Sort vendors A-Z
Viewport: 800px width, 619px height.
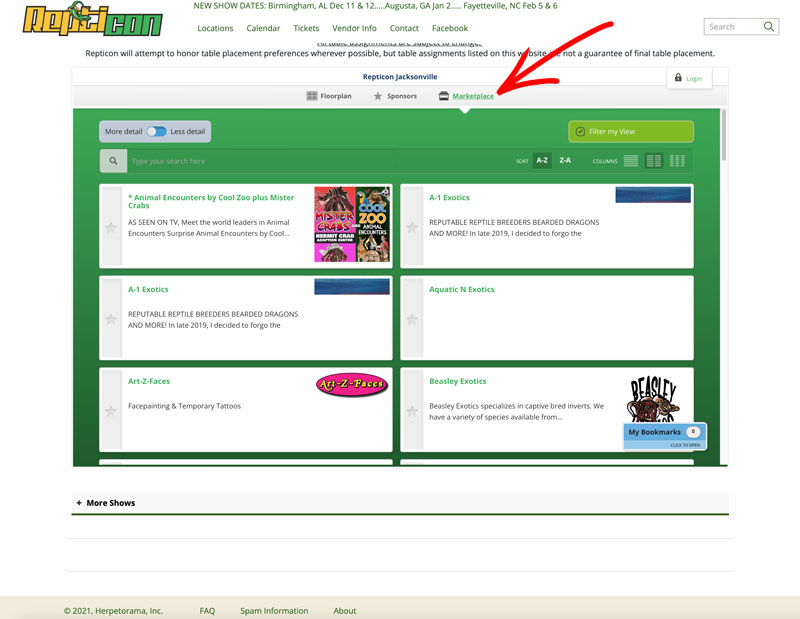(x=542, y=160)
